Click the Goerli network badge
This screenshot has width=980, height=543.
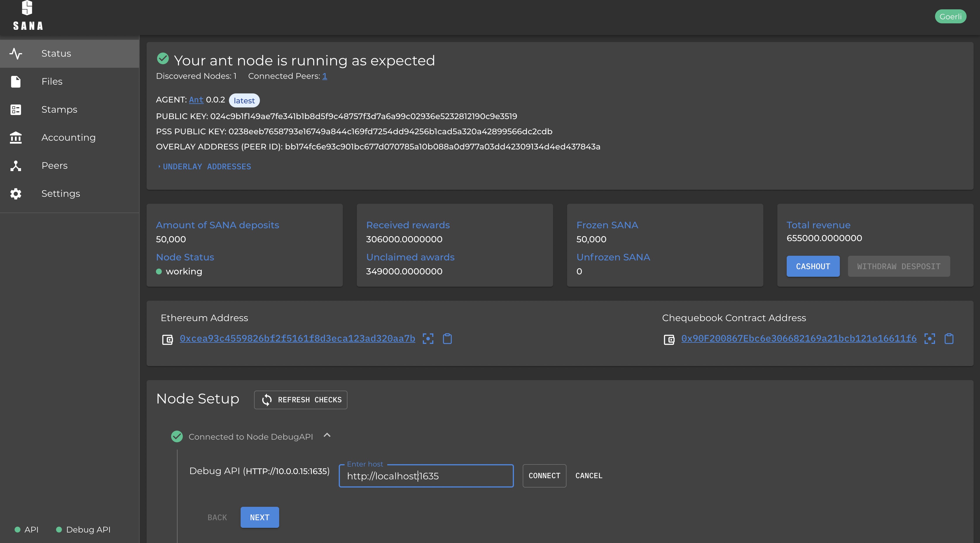pyautogui.click(x=950, y=16)
